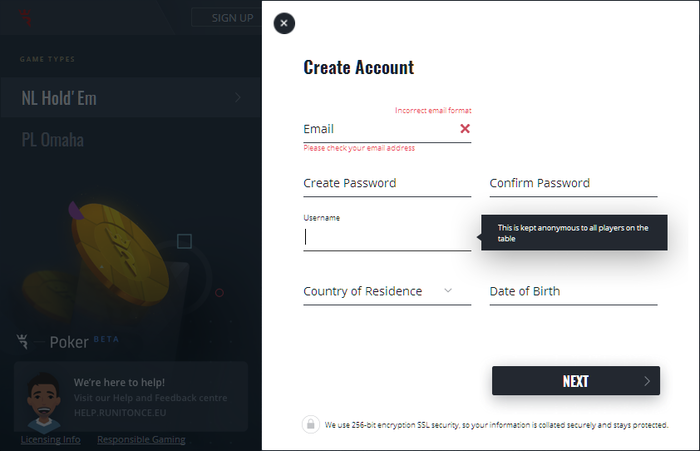
Task: Click the Confirm Password field
Action: [x=573, y=183]
